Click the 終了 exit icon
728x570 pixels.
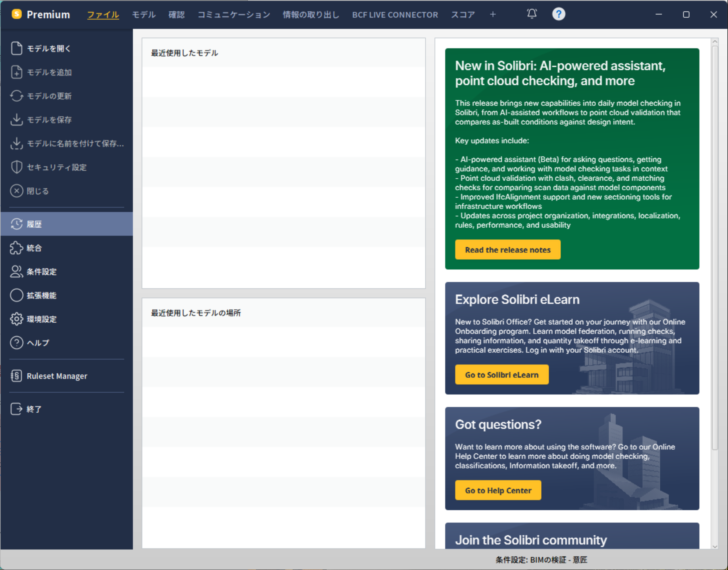pyautogui.click(x=16, y=409)
